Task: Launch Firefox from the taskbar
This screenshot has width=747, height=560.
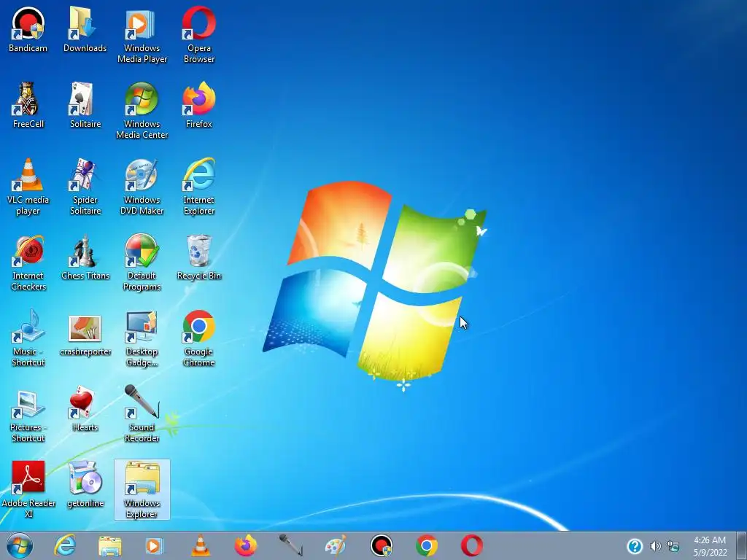Action: click(245, 545)
